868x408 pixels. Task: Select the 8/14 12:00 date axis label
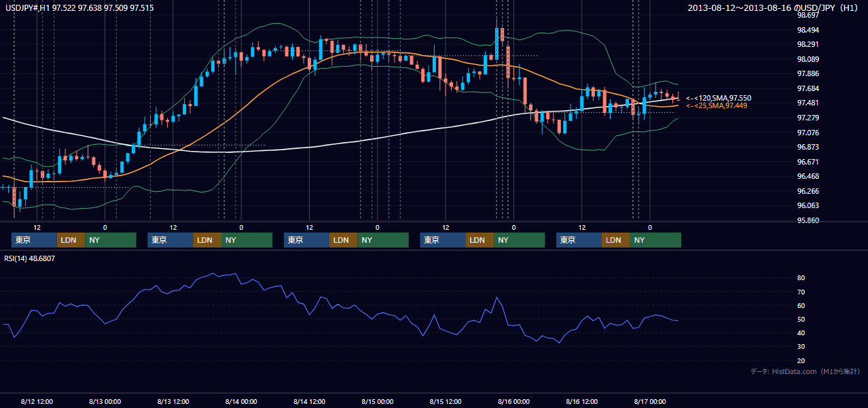[310, 401]
